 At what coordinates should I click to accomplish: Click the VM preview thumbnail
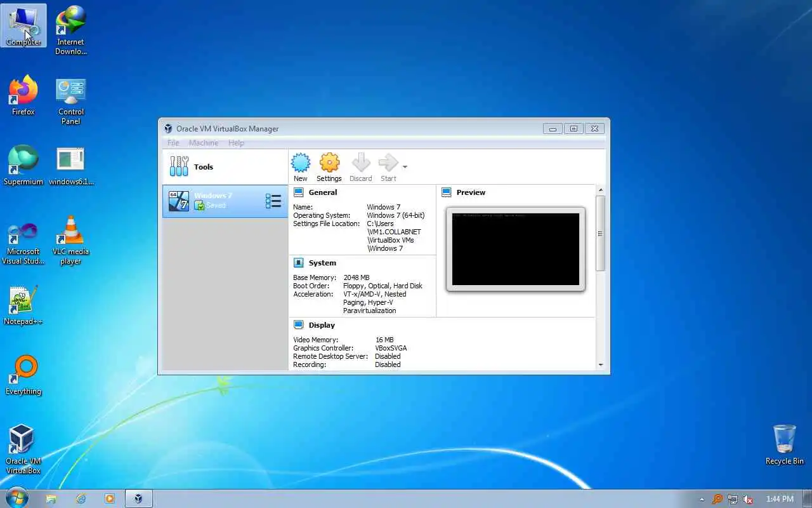(516, 249)
